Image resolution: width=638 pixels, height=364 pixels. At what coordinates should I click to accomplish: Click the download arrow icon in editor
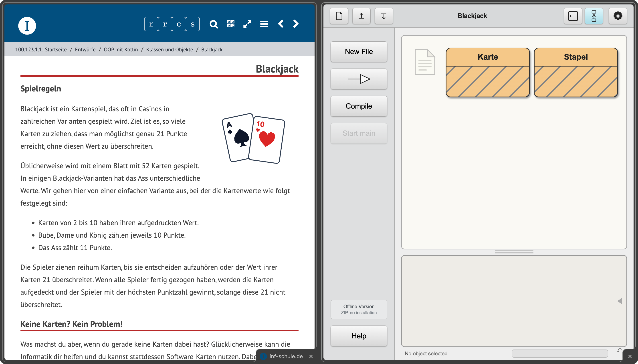tap(384, 16)
